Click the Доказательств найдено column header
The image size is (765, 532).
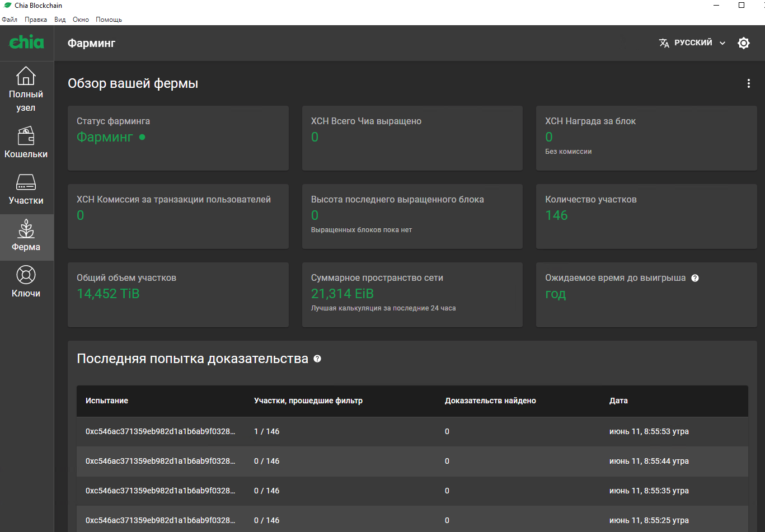tap(490, 401)
